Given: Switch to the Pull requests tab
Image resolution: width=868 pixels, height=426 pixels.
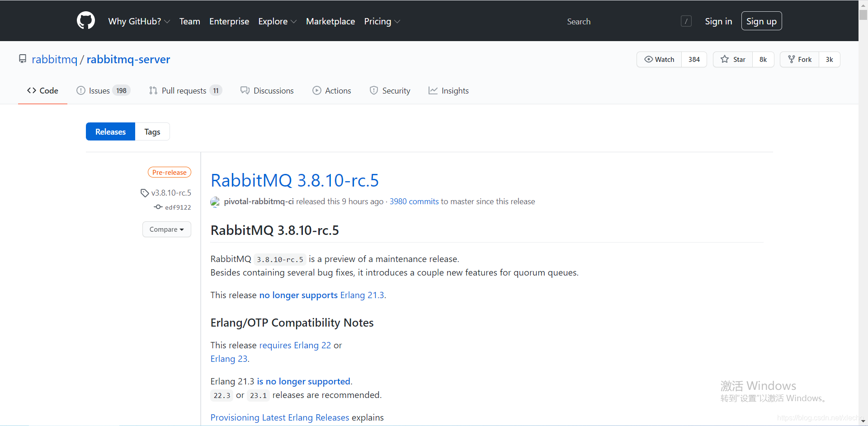Looking at the screenshot, I should (185, 91).
